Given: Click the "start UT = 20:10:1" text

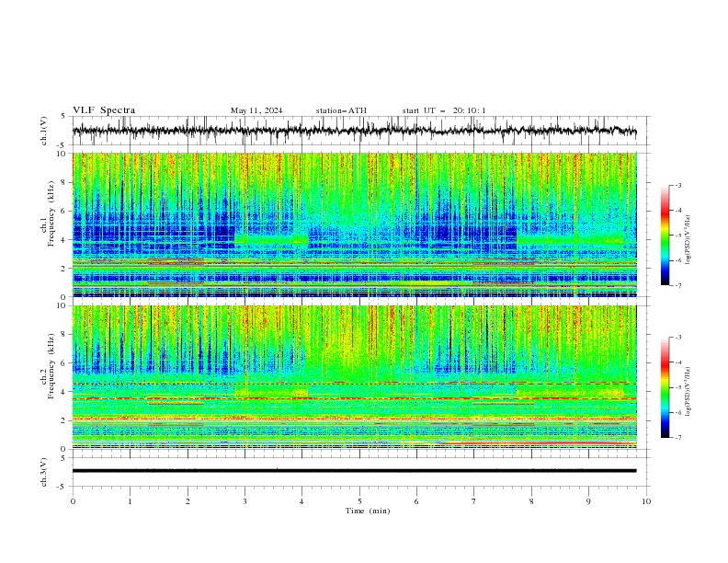Looking at the screenshot, I should coord(444,110).
